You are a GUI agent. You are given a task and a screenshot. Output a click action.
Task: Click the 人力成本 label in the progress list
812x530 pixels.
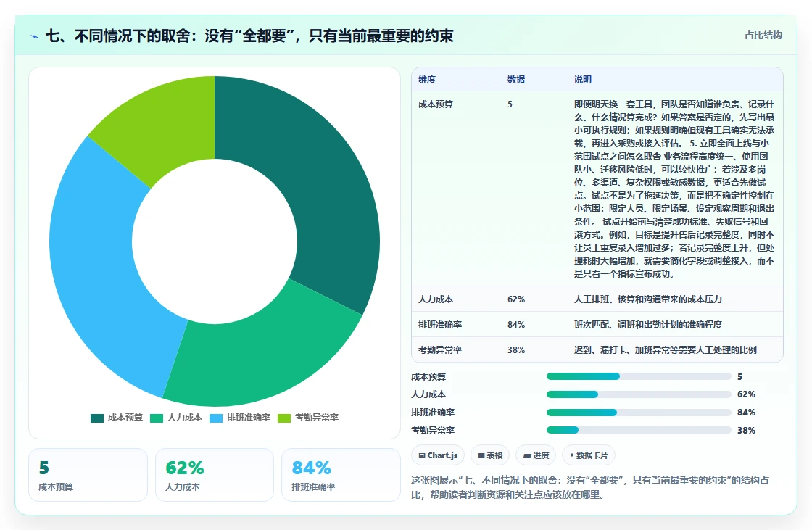428,394
